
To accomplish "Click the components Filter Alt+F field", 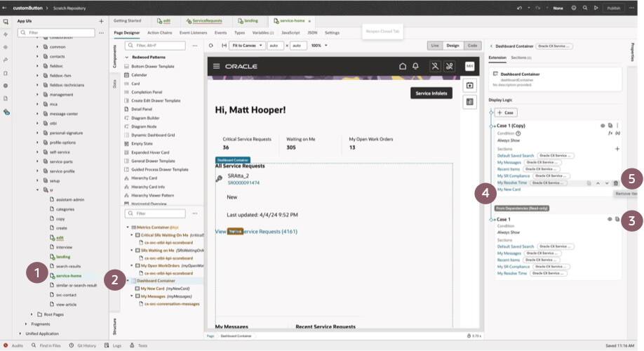I will click(155, 46).
